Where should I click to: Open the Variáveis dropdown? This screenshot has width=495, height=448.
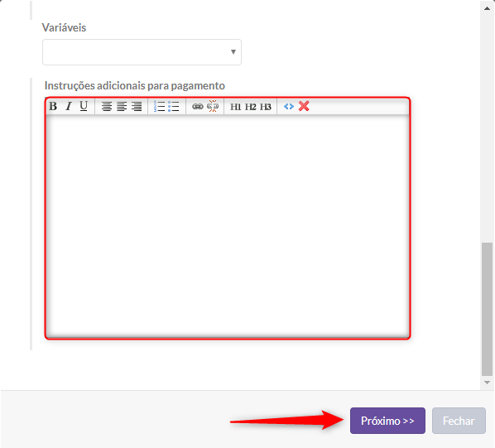142,52
